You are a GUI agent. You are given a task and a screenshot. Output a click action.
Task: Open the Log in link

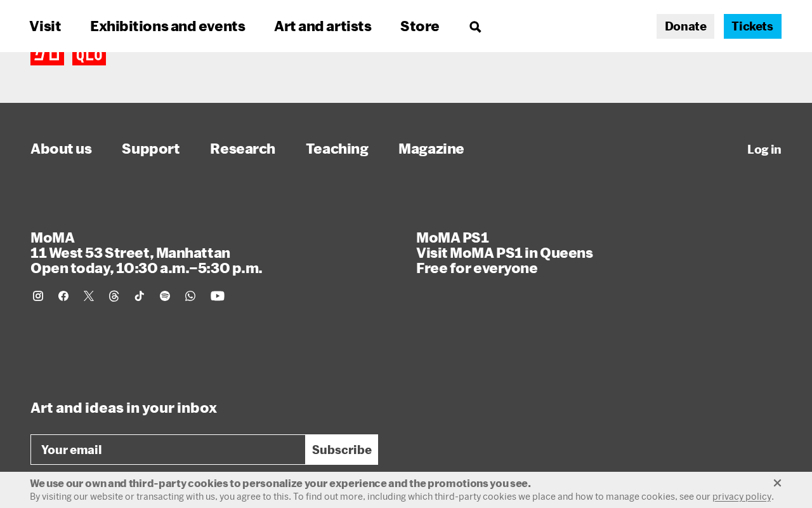click(764, 149)
